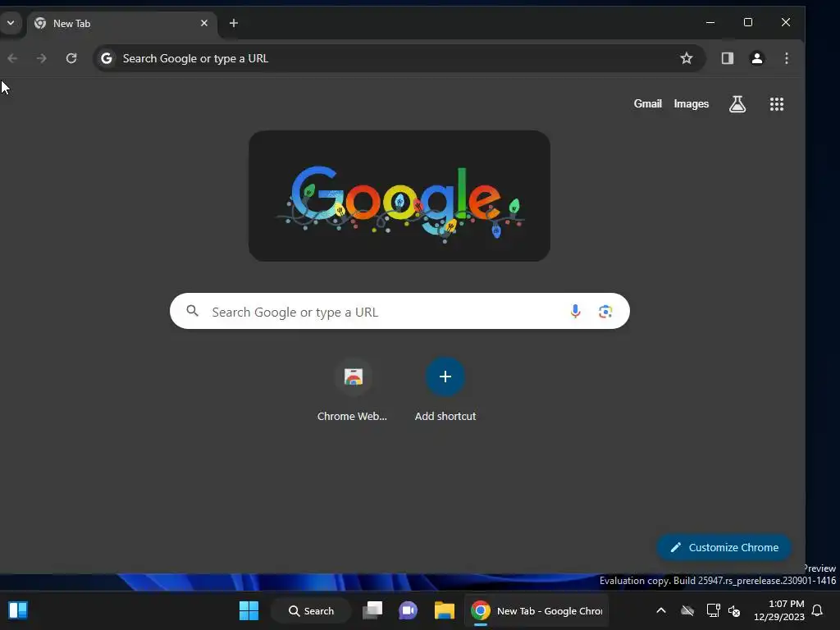Screen dimensions: 840x630
Task: Open the network status tray icon
Action: [713, 610]
